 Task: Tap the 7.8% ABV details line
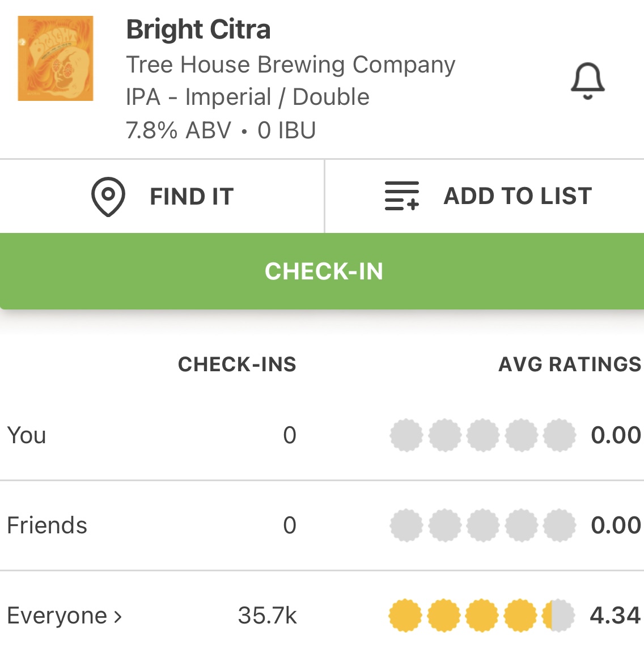point(221,130)
